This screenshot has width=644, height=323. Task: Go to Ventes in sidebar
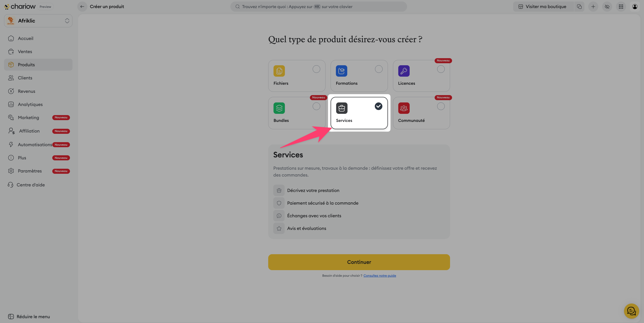point(25,52)
